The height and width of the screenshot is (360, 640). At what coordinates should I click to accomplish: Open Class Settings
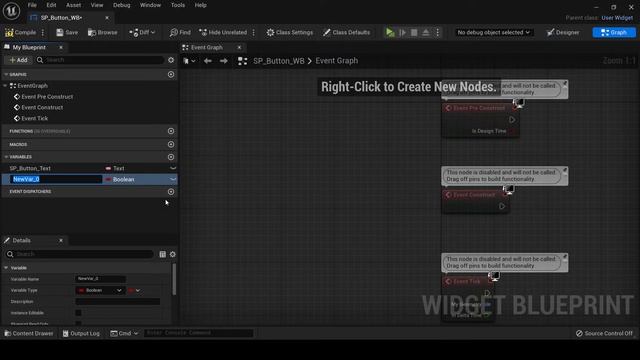point(290,32)
